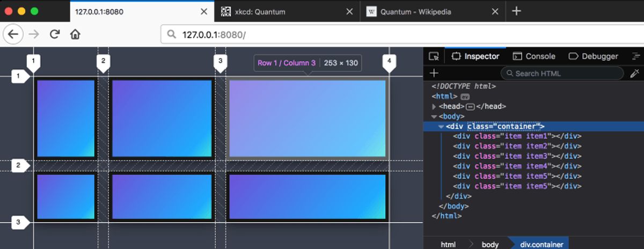Click the browser Back arrow button

(13, 34)
